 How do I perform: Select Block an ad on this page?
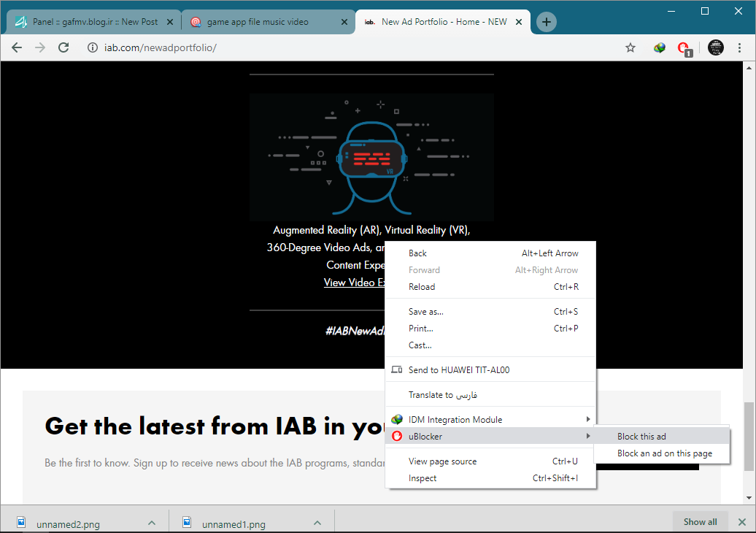[x=661, y=453]
